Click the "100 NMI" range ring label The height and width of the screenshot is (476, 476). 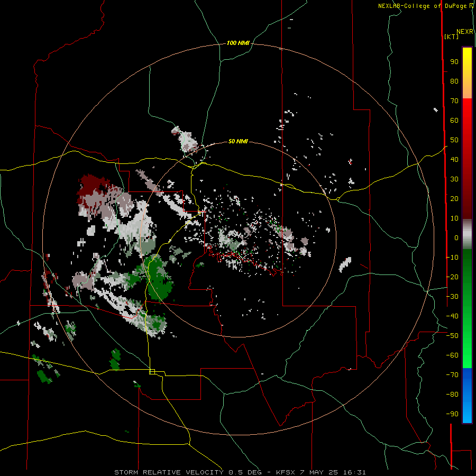[238, 43]
